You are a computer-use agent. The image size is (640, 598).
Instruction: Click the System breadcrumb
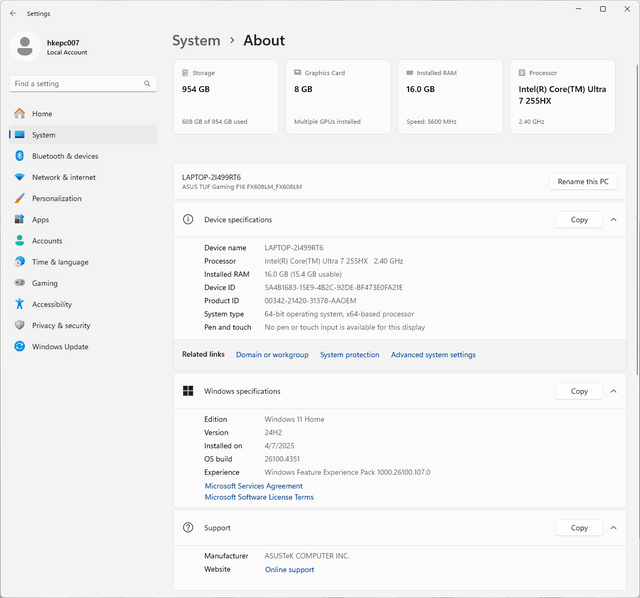(196, 40)
